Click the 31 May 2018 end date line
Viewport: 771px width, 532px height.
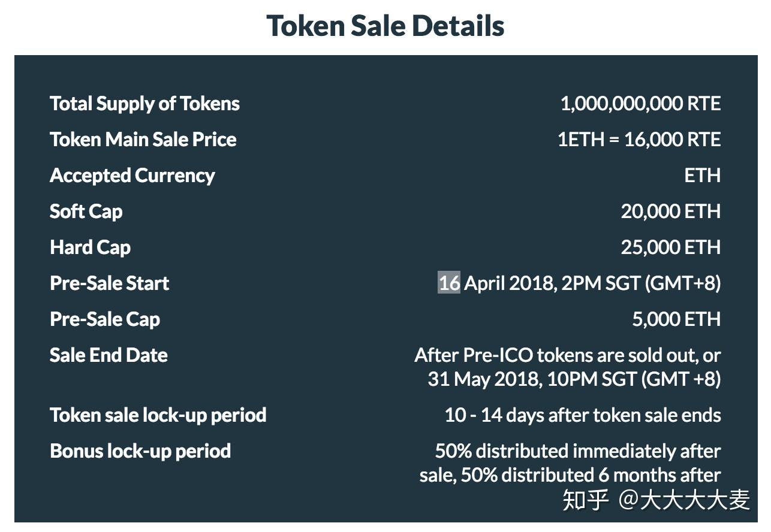(x=574, y=379)
